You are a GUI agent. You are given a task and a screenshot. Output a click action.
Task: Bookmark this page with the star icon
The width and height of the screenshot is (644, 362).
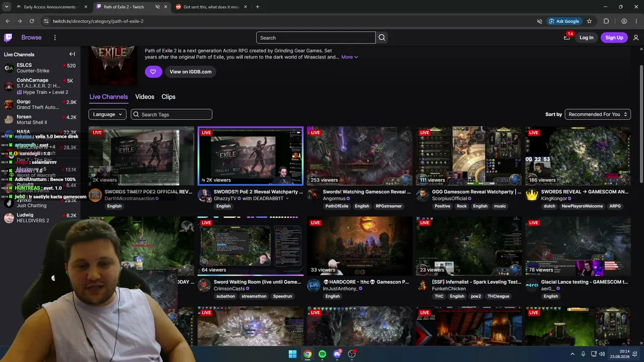pyautogui.click(x=589, y=21)
